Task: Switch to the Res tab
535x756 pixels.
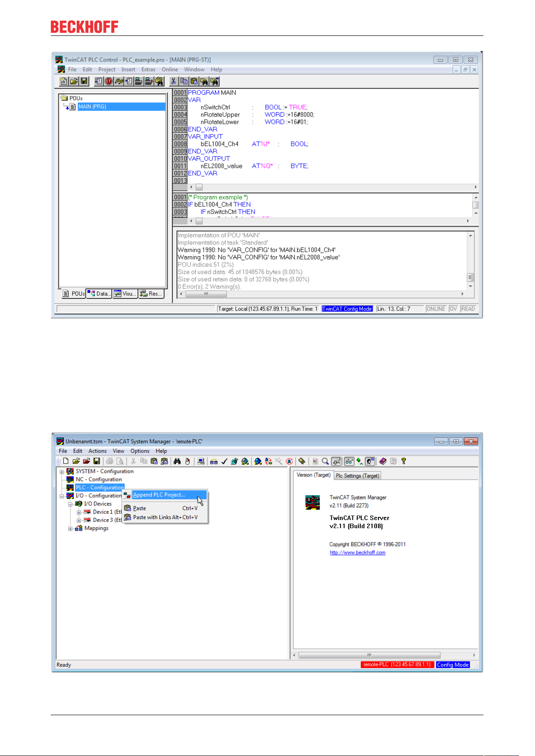Action: [151, 294]
